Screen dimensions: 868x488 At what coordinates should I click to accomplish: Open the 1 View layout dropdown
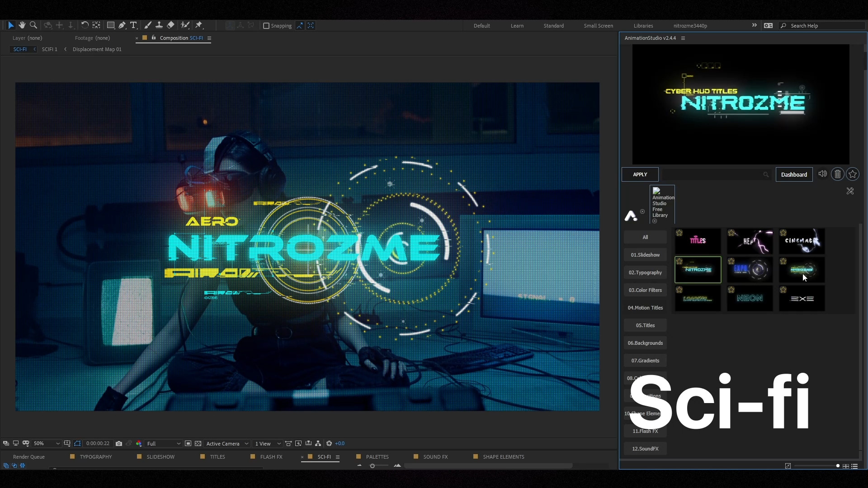pos(268,443)
